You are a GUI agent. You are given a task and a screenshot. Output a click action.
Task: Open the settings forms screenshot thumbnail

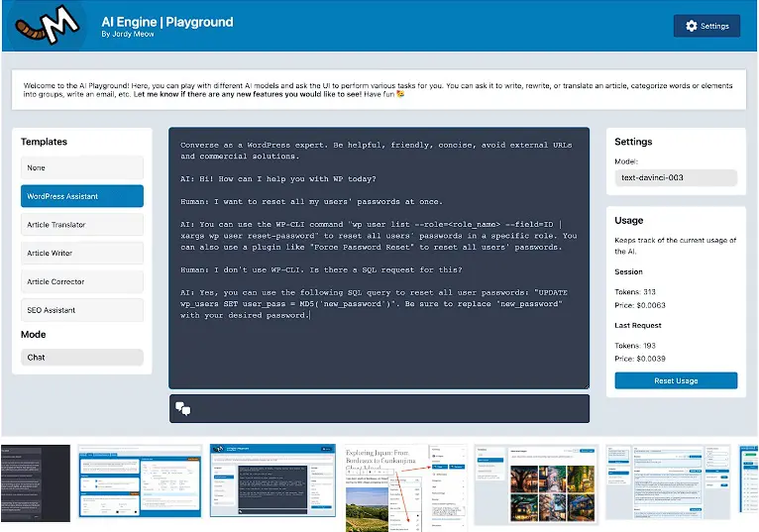tap(140, 481)
